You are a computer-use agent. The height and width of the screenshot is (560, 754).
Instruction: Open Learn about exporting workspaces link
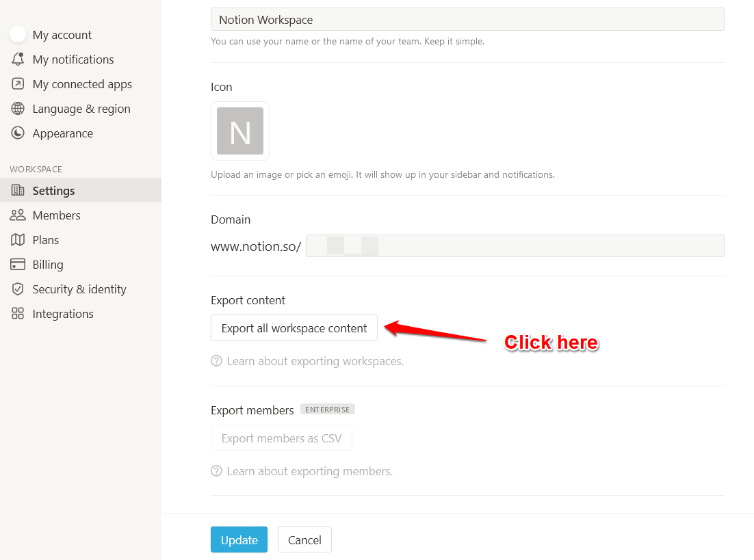point(315,361)
